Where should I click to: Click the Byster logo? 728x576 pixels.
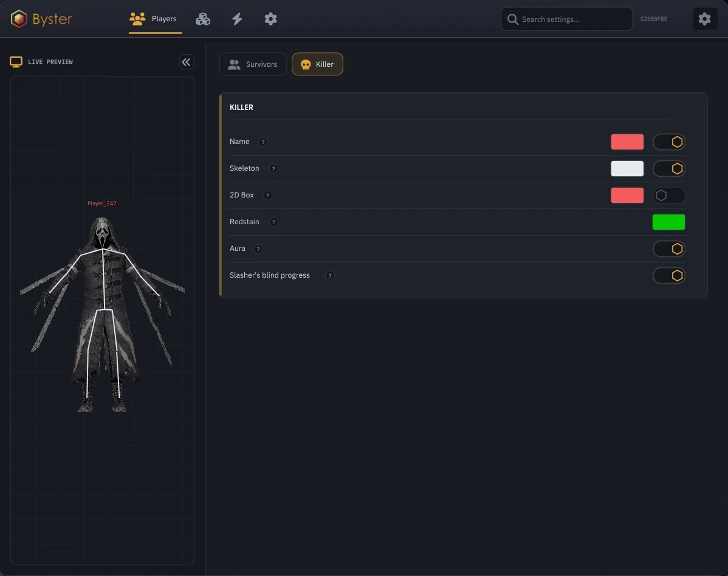pyautogui.click(x=41, y=19)
